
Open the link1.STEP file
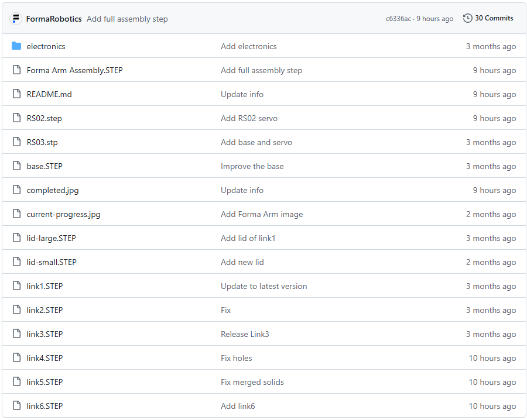pos(45,286)
